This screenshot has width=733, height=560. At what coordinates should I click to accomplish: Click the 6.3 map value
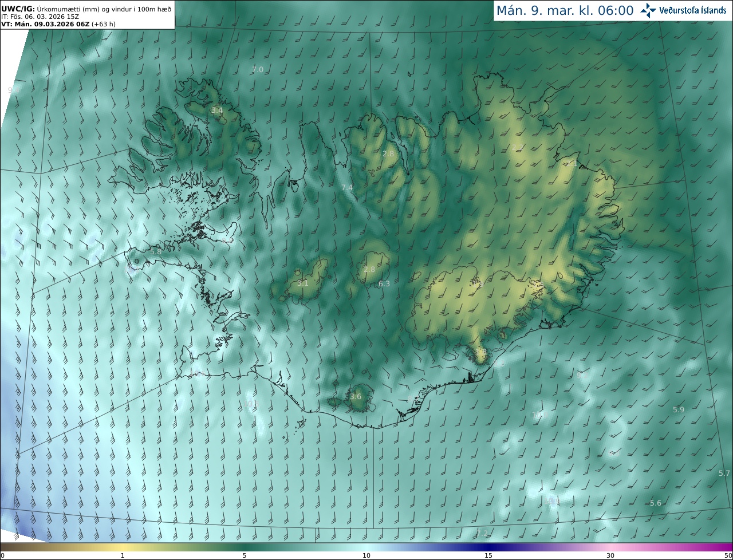click(x=384, y=283)
